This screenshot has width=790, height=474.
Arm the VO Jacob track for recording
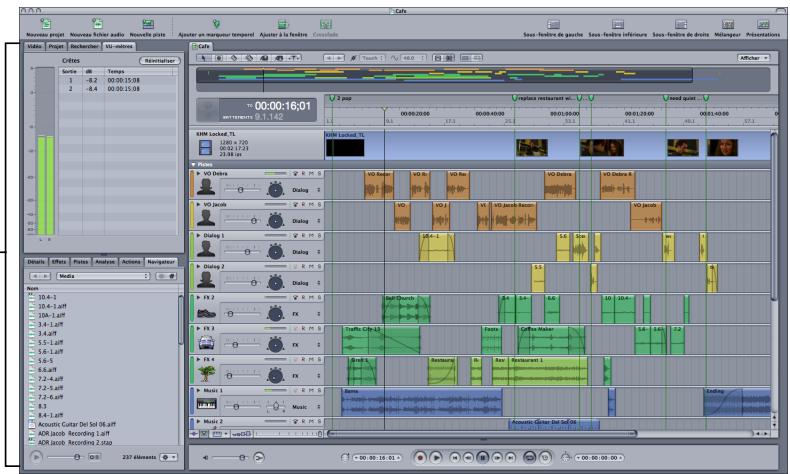[x=303, y=205]
